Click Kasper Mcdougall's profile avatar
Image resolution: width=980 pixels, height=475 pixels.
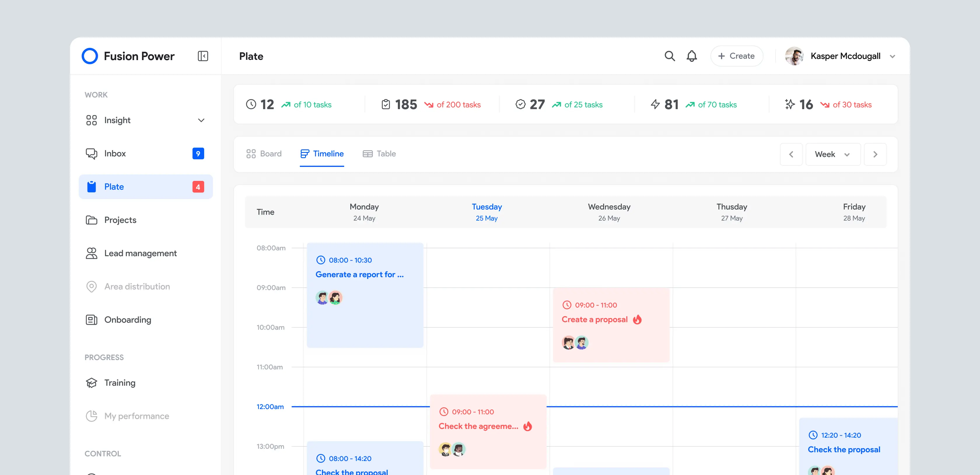point(794,56)
